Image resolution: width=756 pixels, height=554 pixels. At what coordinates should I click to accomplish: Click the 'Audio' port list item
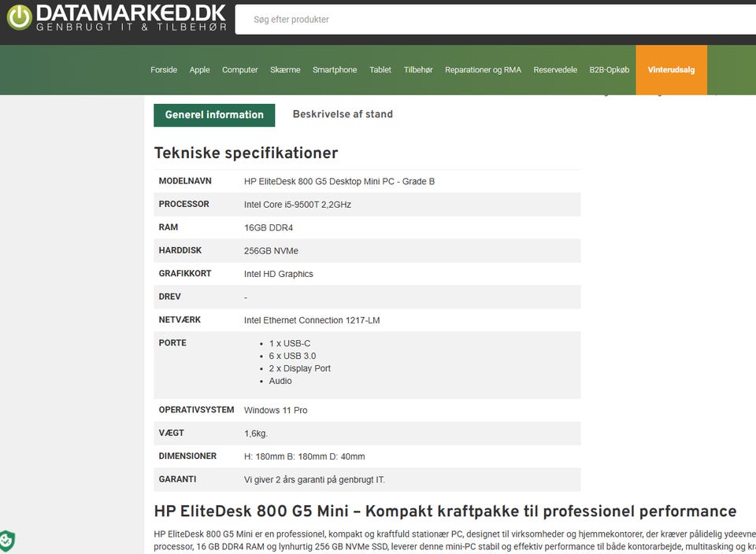pyautogui.click(x=280, y=381)
